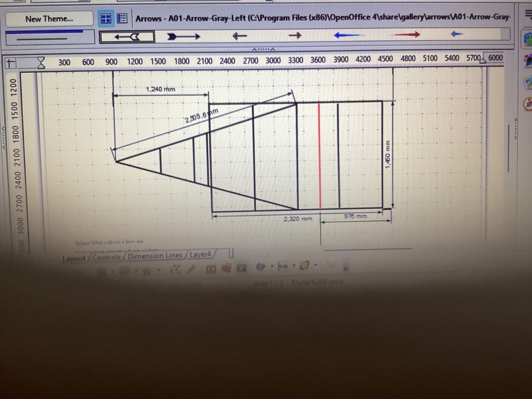The height and width of the screenshot is (399, 532).
Task: Collapse the gallery panel using the handle
Action: pyautogui.click(x=263, y=49)
